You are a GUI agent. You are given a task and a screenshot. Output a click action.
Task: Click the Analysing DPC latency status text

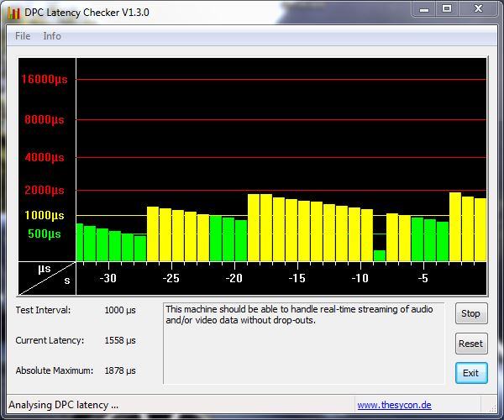click(63, 405)
